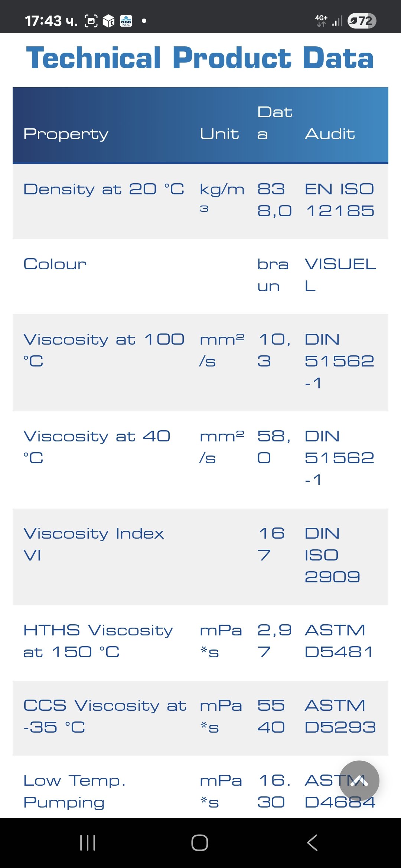Tap the screenshot notification icon
The height and width of the screenshot is (868, 401).
[91, 21]
